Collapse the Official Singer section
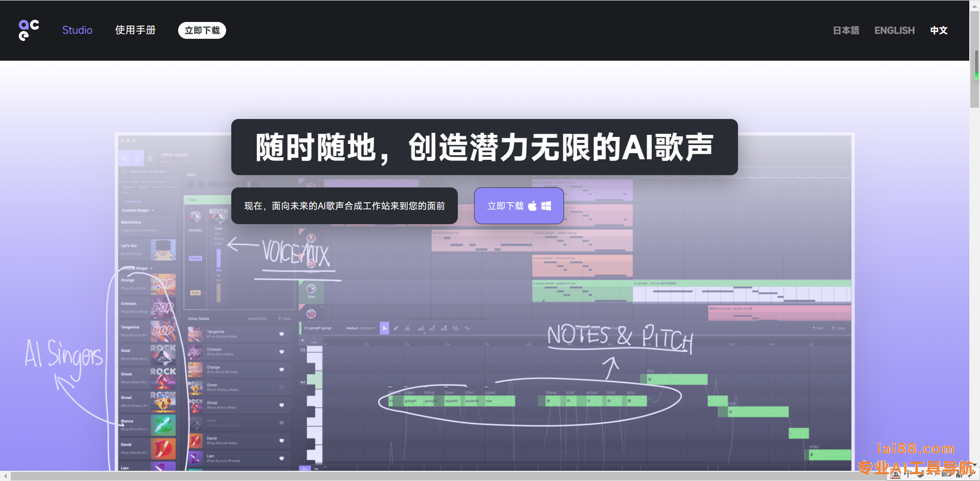980x481 pixels. point(152,268)
